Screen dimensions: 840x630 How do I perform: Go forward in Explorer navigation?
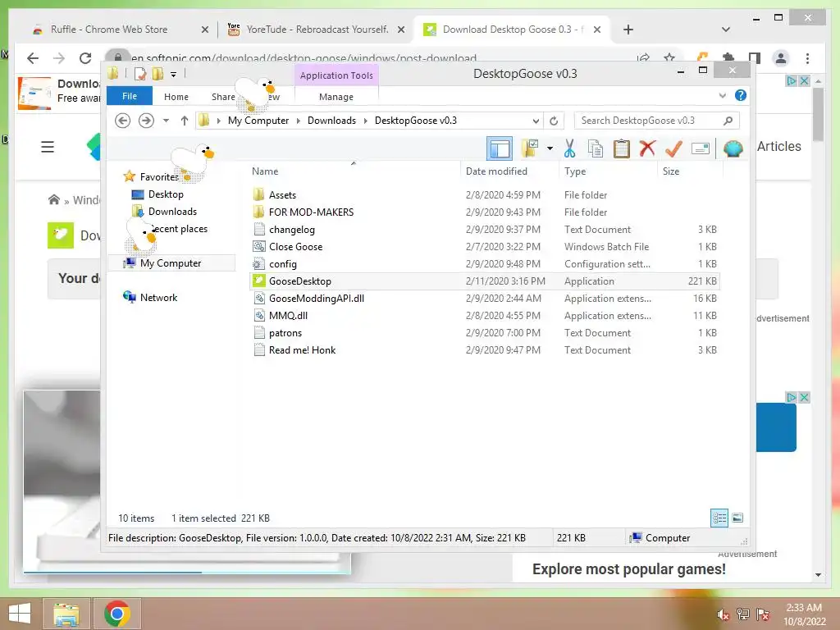tap(146, 121)
